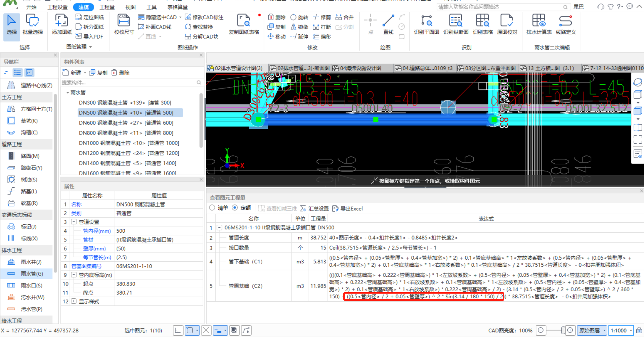Image resolution: width=644 pixels, height=337 pixels.
Task: Open 排水计算表 tool
Action: tap(539, 25)
